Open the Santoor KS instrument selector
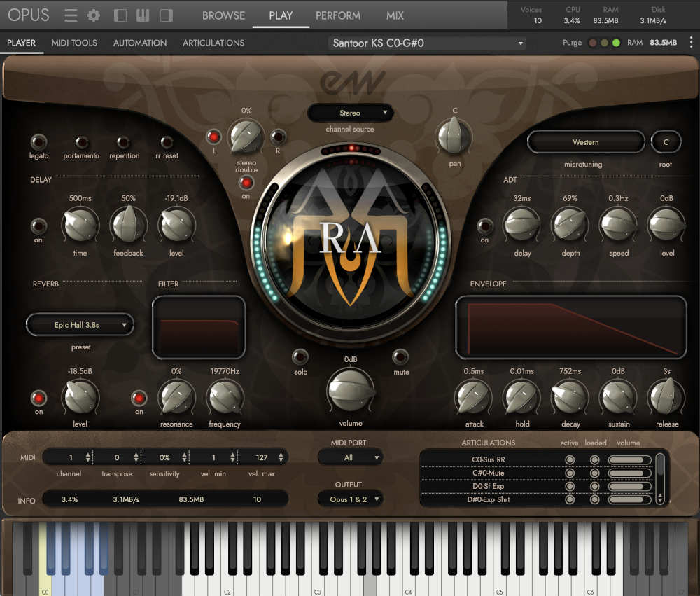This screenshot has width=700, height=596. tap(426, 43)
